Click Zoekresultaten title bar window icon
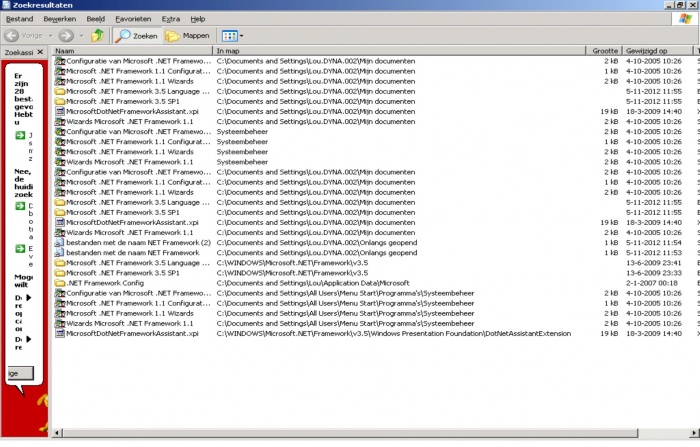Screen dimensions: 700x447 coord(6,5)
